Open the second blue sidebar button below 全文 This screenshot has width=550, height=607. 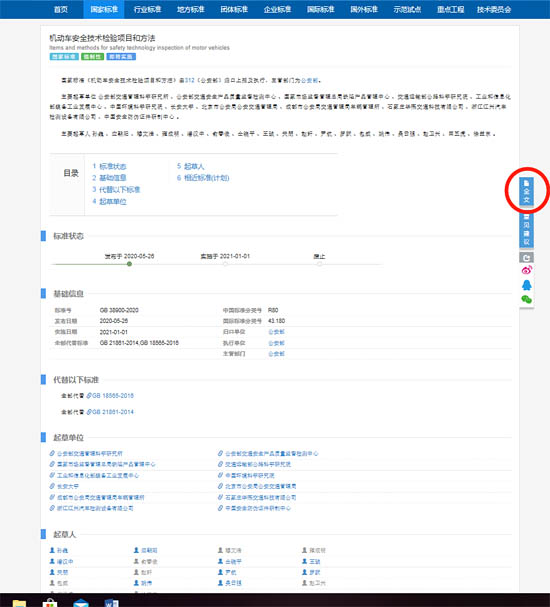[526, 230]
